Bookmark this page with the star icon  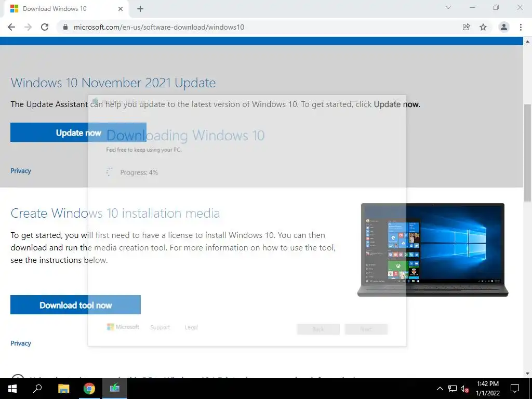coord(483,27)
